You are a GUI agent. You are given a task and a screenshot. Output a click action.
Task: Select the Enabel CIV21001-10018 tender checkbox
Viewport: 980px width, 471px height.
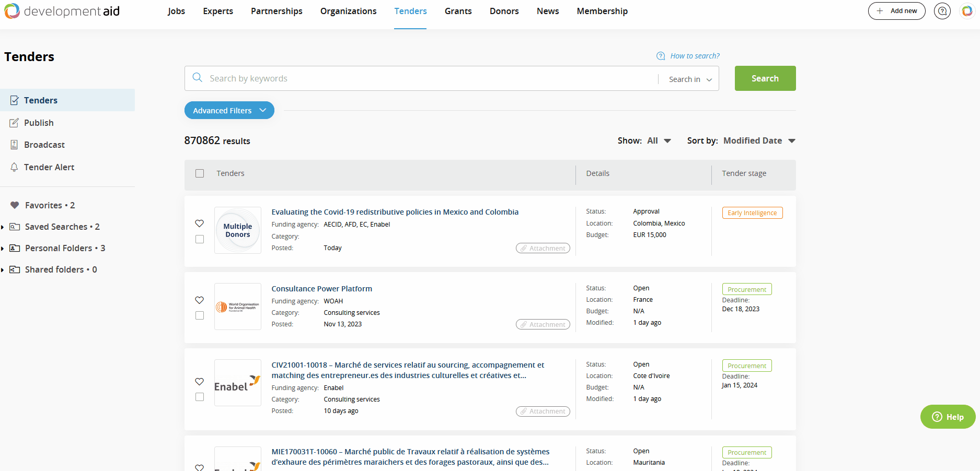pos(200,397)
